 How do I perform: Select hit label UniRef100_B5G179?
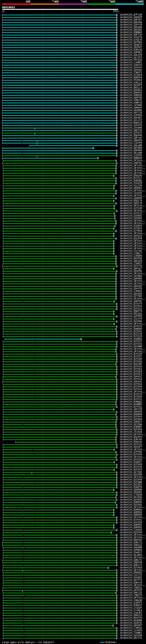point(131,201)
